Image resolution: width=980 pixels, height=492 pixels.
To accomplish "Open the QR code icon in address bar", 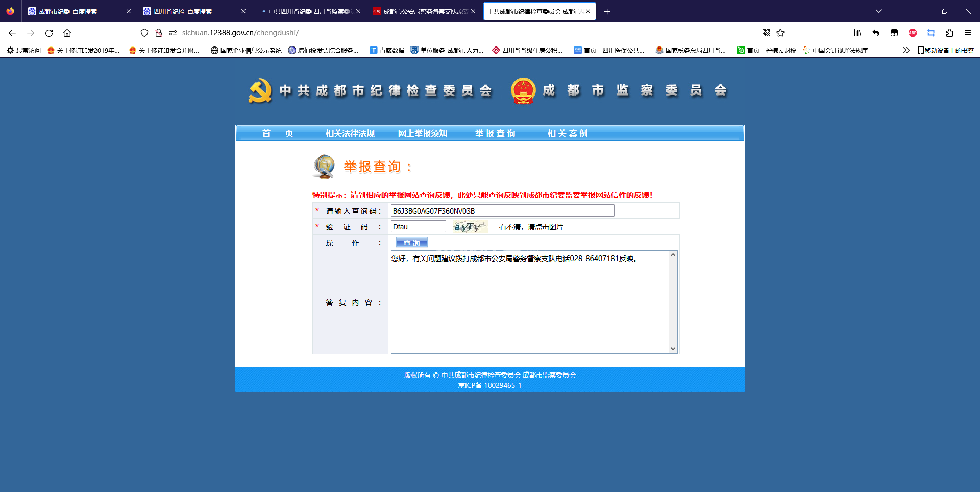I will pyautogui.click(x=766, y=33).
